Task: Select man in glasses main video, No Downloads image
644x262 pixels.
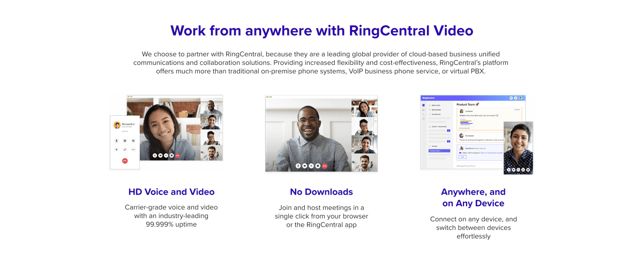Action: click(308, 135)
